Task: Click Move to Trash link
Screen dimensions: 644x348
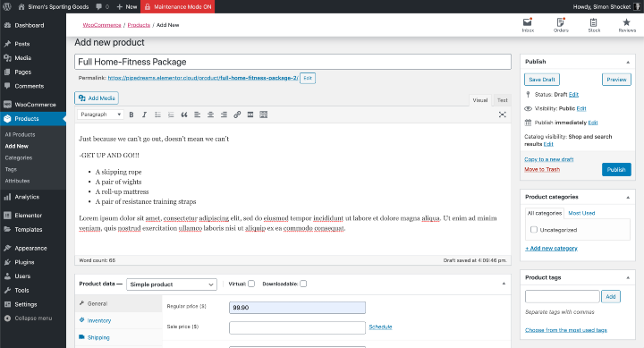Action: (542, 169)
